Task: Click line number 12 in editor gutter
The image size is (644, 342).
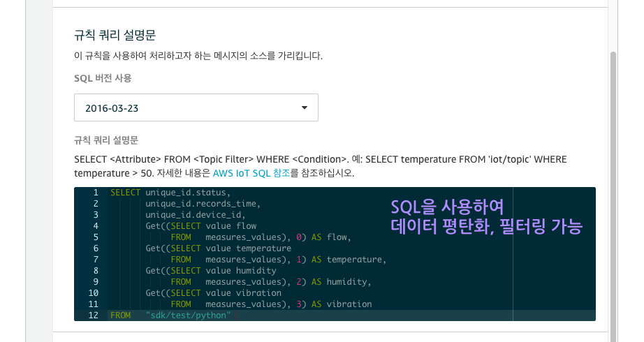Action: pyautogui.click(x=93, y=315)
